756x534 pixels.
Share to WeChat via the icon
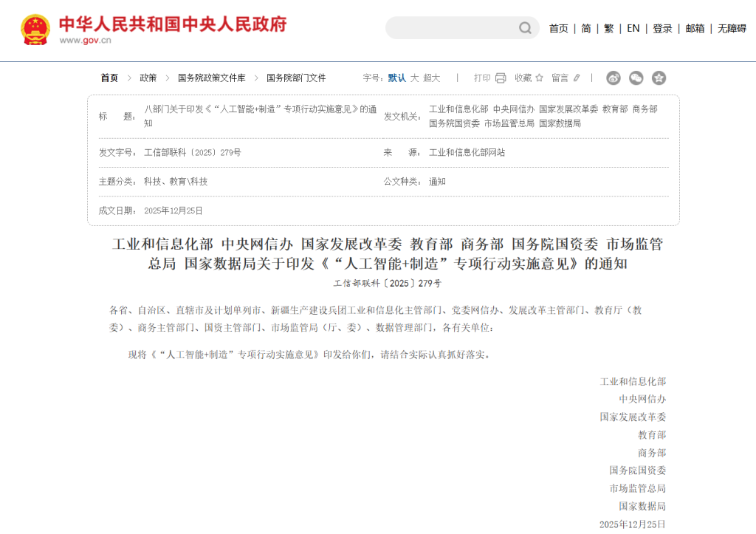(636, 78)
